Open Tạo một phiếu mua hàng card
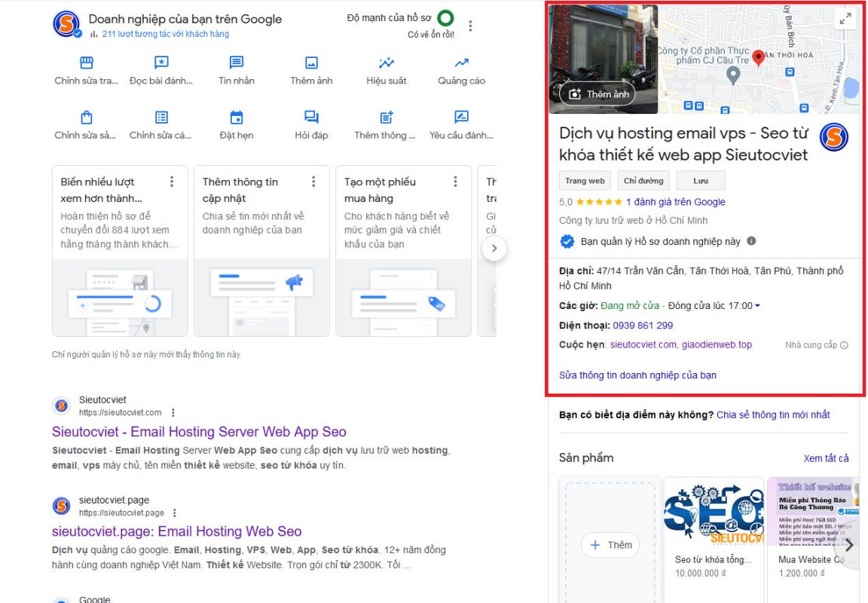The height and width of the screenshot is (603, 868). click(404, 251)
